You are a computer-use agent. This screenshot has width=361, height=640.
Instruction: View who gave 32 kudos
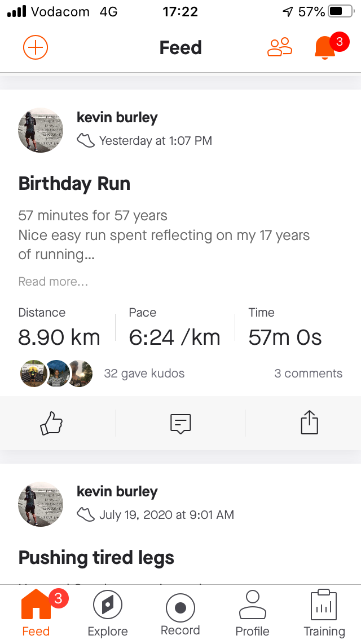[x=144, y=373]
